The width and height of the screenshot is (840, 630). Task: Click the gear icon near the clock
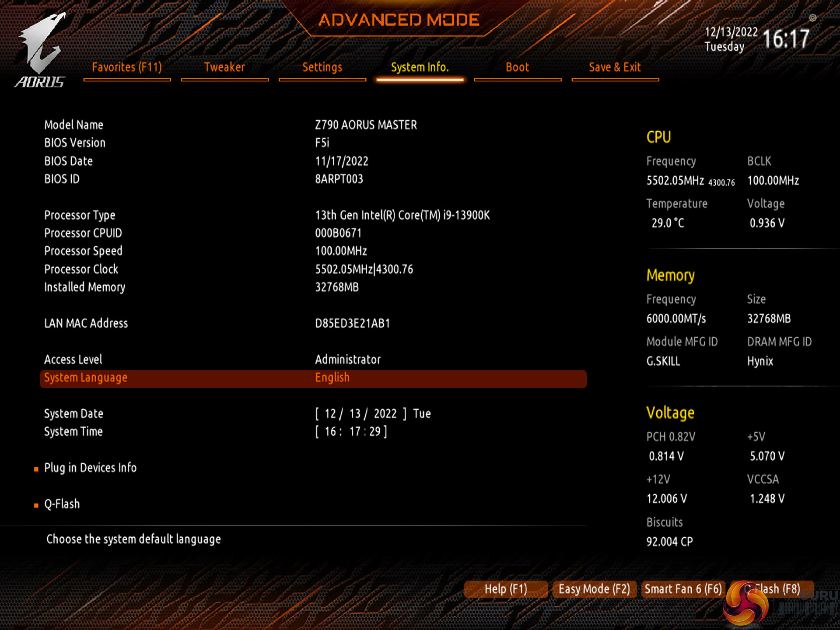click(x=812, y=18)
